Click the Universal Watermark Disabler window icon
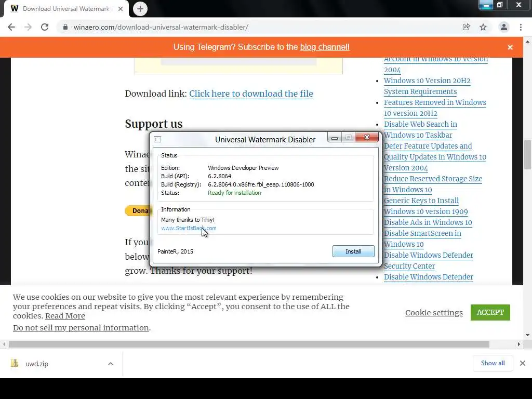Viewport: 532px width, 399px height. tap(157, 139)
